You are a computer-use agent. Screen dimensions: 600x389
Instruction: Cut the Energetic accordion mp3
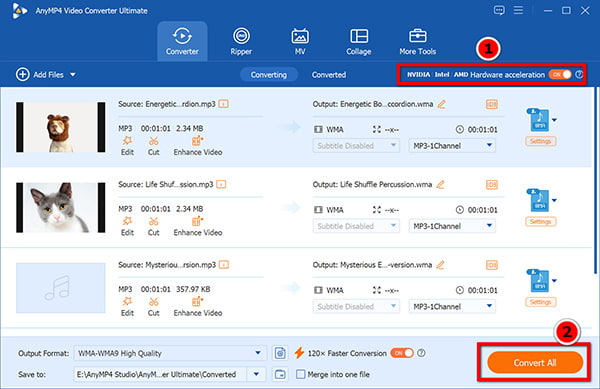pos(153,146)
